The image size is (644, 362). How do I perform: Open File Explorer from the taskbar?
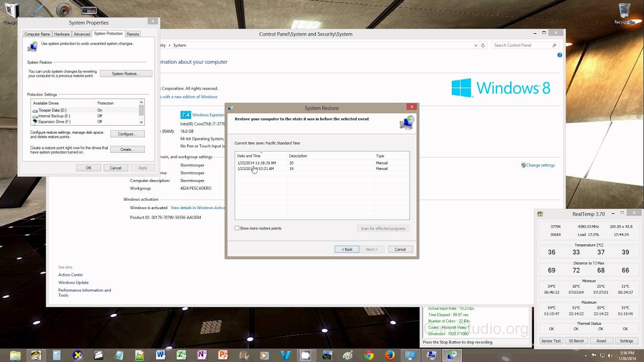click(x=15, y=355)
